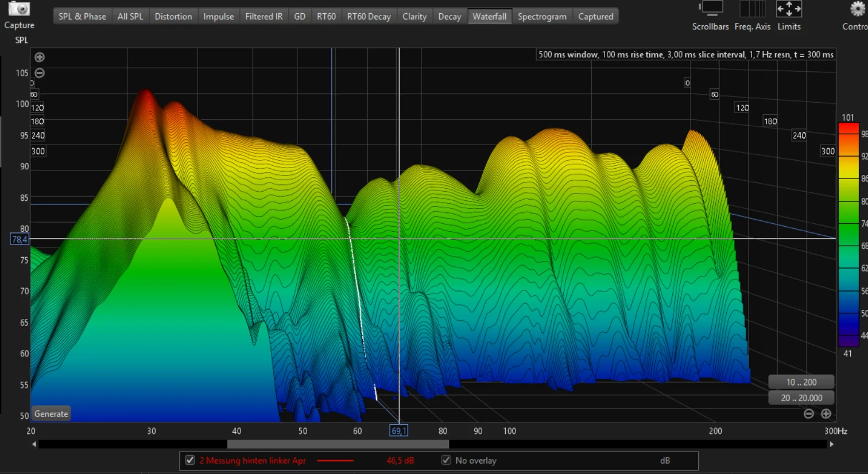Screen dimensions: 868x474
Task: Click the 78,4 SPL cursor value
Action: (20, 239)
